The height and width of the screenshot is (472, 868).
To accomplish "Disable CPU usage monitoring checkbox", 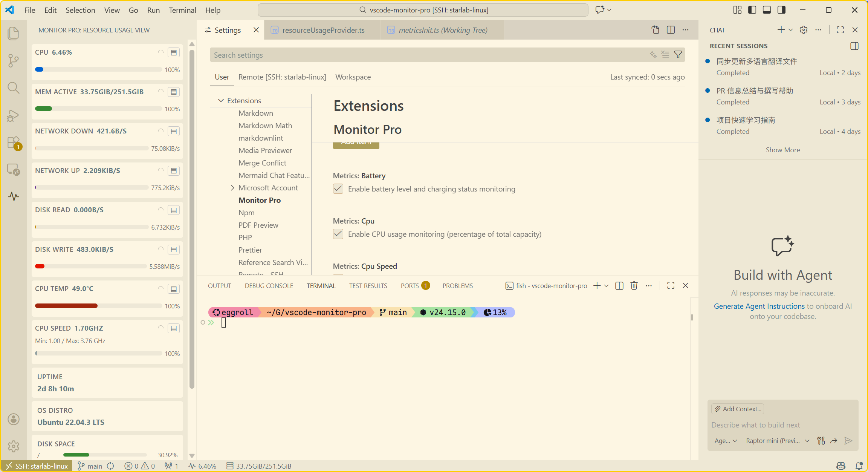I will [338, 234].
